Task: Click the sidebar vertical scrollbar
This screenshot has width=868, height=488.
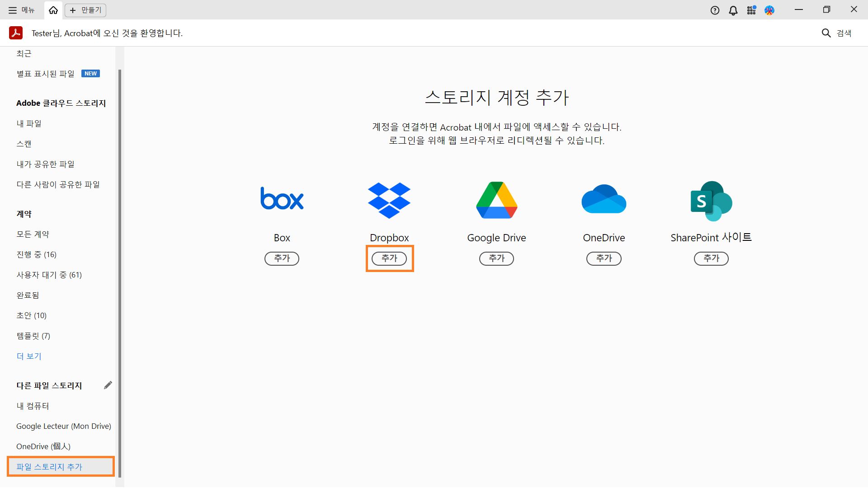Action: (120, 271)
